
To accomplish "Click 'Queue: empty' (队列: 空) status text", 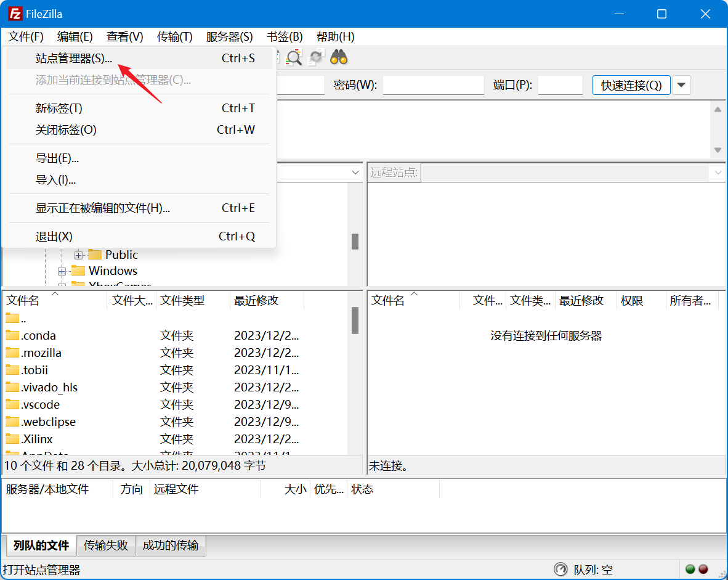I will pos(593,570).
